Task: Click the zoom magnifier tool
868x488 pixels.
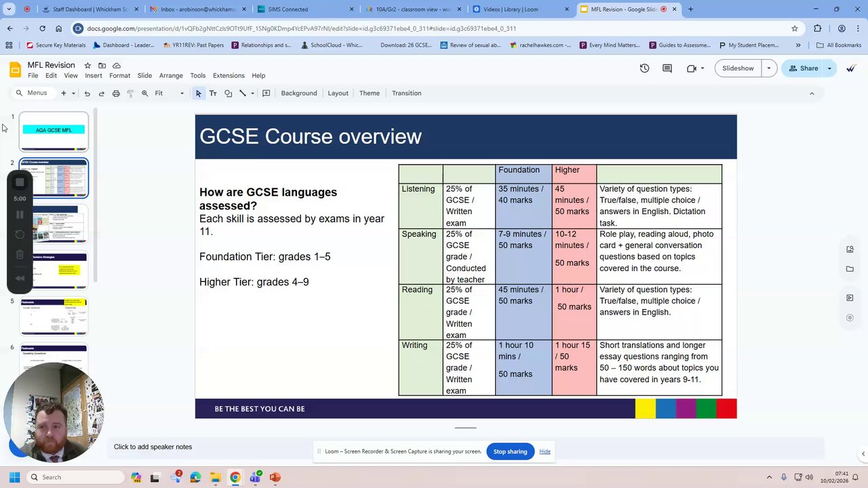Action: [x=144, y=94]
